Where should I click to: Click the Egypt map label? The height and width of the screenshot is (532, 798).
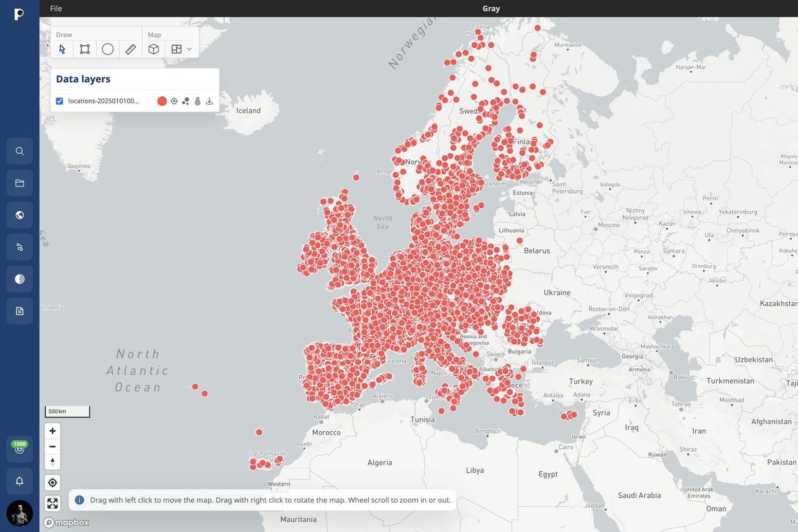coord(548,474)
